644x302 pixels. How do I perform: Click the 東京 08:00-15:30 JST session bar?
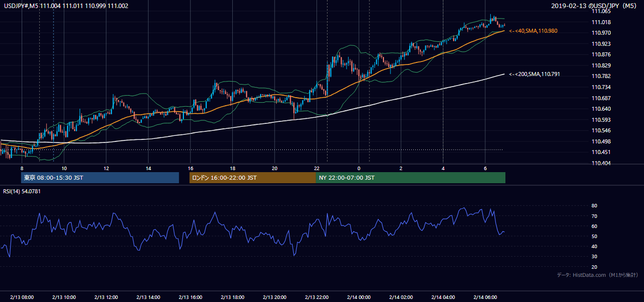click(100, 178)
